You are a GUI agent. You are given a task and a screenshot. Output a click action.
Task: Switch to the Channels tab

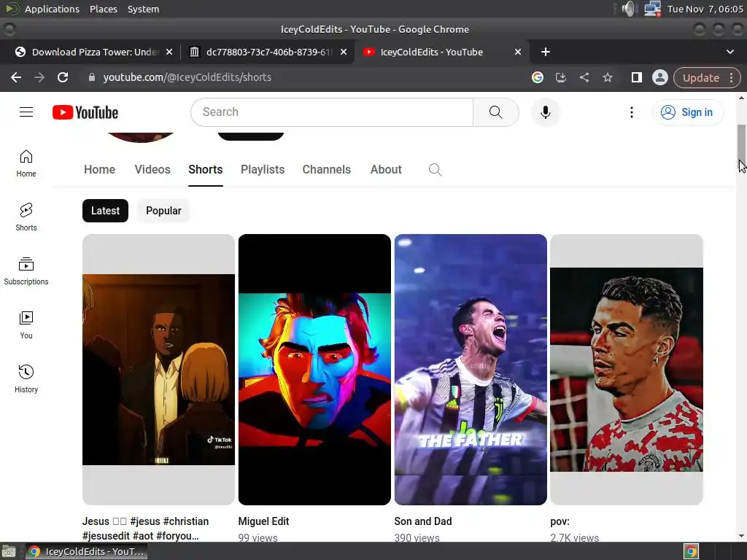tap(326, 169)
